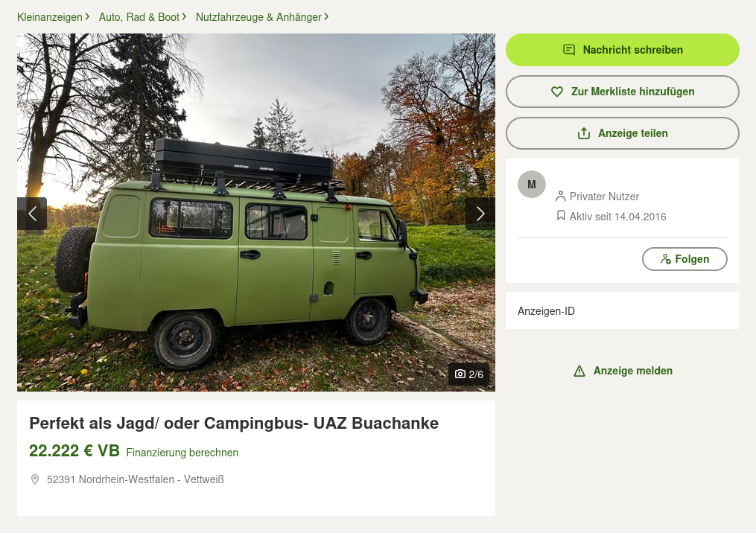Click the share icon beside Anzeige teilen

[x=584, y=133]
